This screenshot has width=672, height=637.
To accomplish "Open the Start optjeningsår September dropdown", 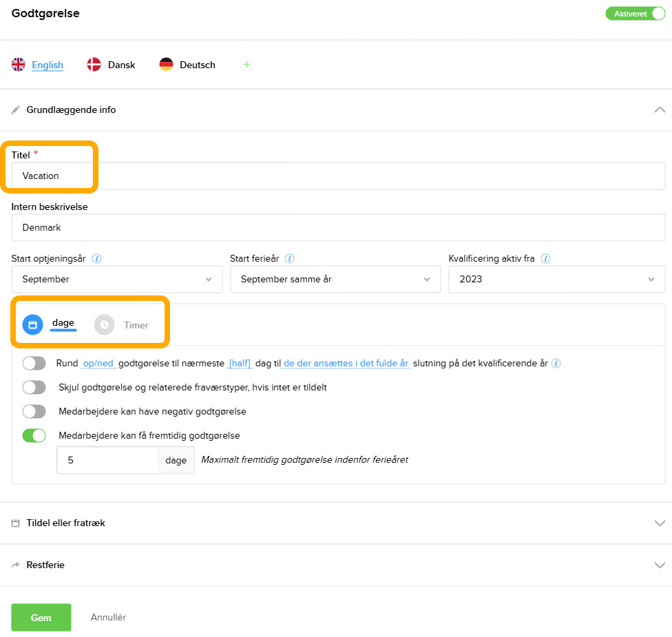I will tap(117, 279).
